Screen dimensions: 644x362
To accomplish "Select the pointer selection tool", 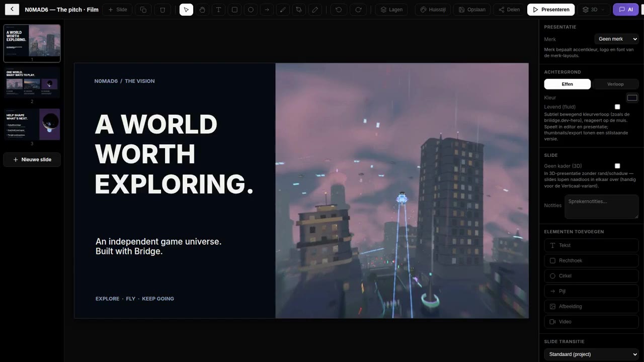I will 186,10.
